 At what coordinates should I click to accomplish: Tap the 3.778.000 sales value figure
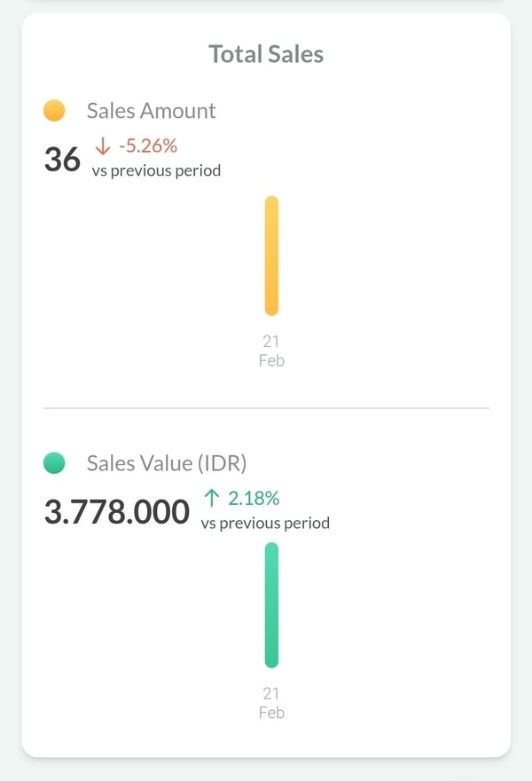[117, 512]
